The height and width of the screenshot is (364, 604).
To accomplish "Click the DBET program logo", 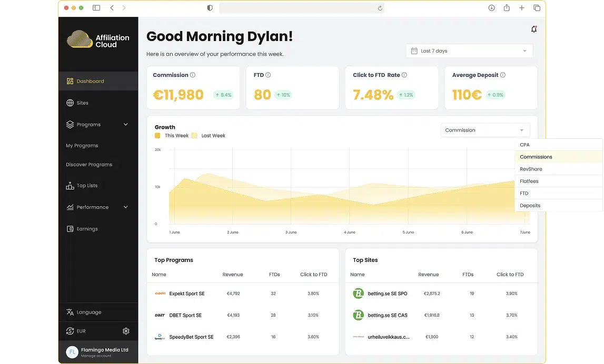I will point(160,315).
